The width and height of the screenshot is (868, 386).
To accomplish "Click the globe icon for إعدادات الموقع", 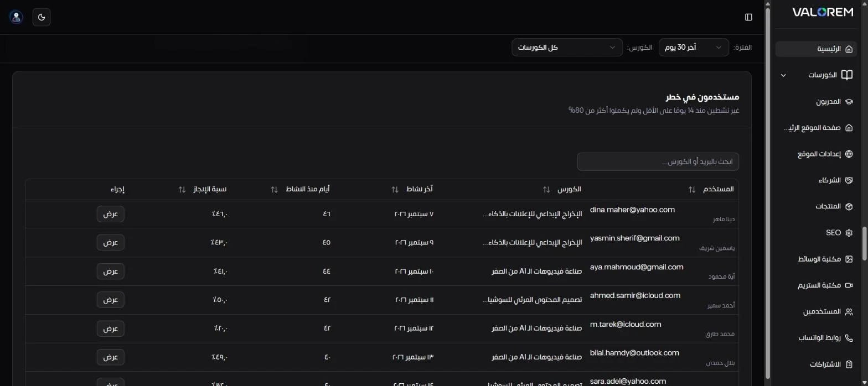I will pos(849,154).
